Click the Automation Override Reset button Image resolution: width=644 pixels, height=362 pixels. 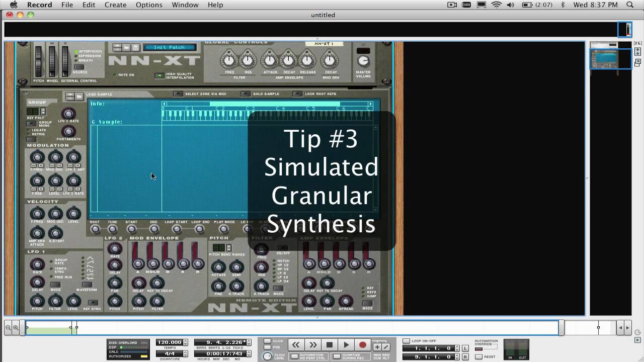click(x=478, y=356)
